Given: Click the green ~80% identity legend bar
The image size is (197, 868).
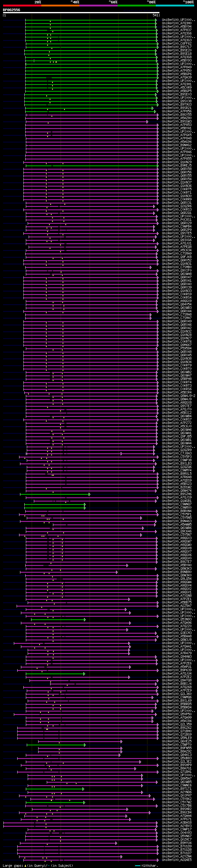Looking at the screenshot, I should [x=137, y=6].
